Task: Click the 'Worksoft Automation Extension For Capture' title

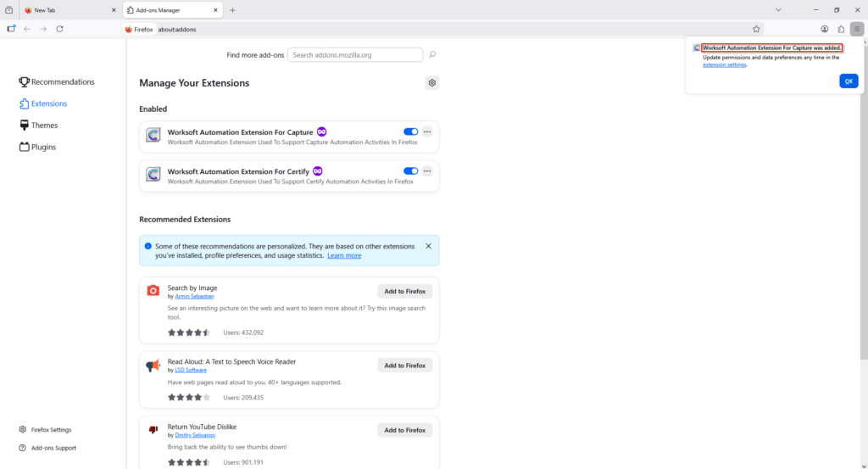Action: point(240,132)
